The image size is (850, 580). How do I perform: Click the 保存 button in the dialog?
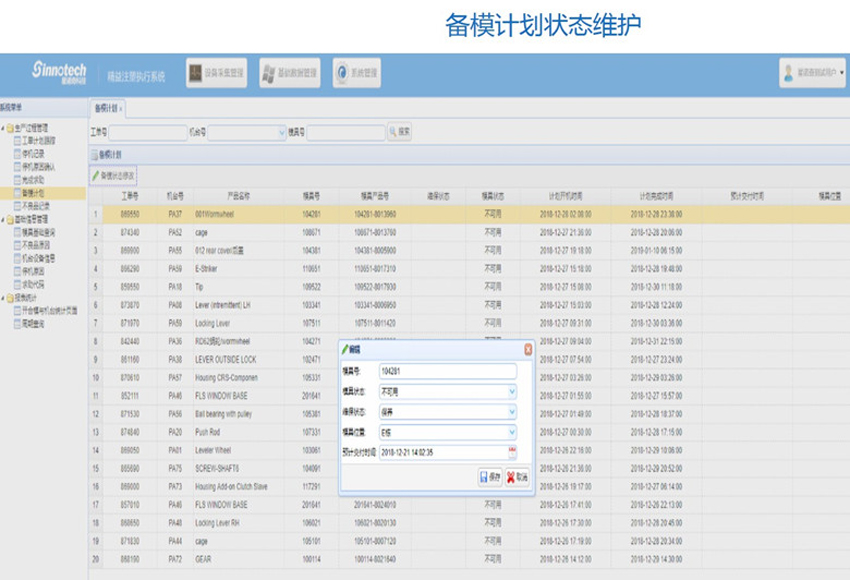490,478
